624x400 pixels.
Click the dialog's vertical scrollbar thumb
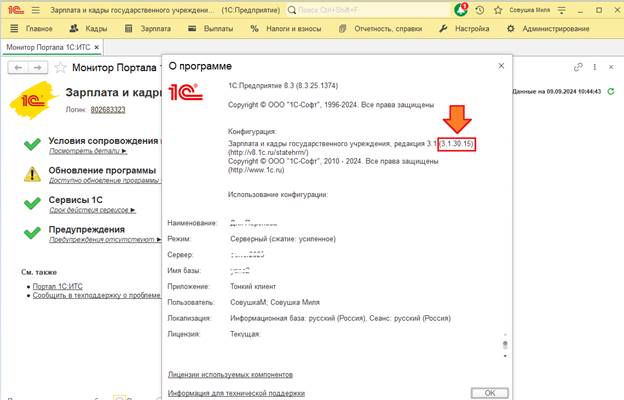coord(505,344)
